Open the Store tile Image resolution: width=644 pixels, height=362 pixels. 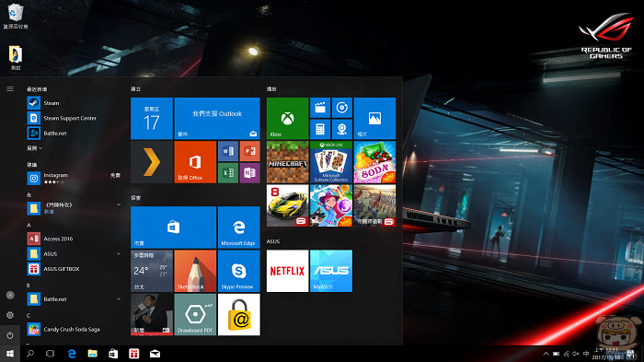point(173,228)
